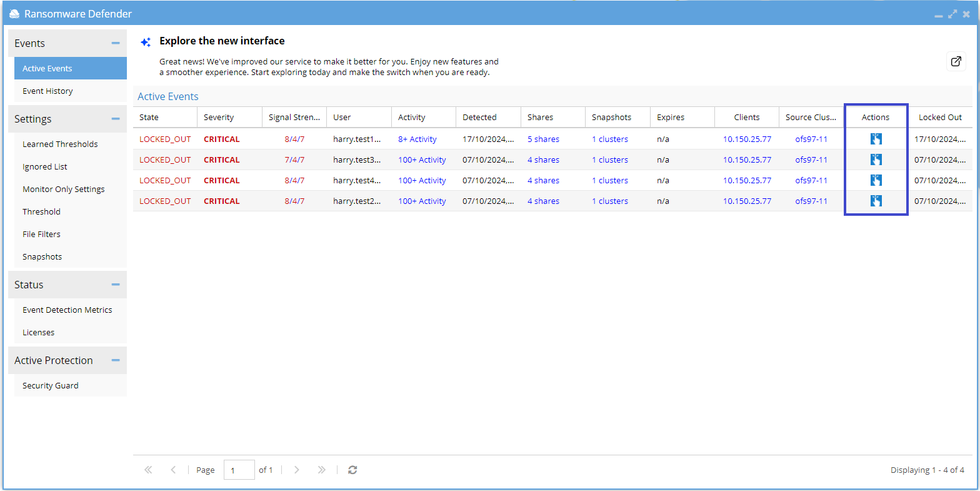Open 100+ Activity link for harry.test4
980x491 pixels.
[x=422, y=180]
